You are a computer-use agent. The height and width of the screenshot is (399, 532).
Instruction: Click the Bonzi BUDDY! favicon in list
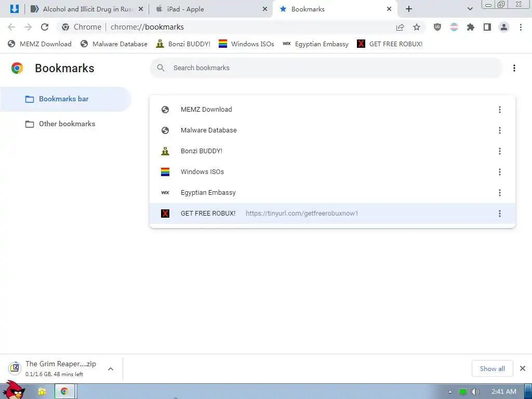pyautogui.click(x=165, y=151)
